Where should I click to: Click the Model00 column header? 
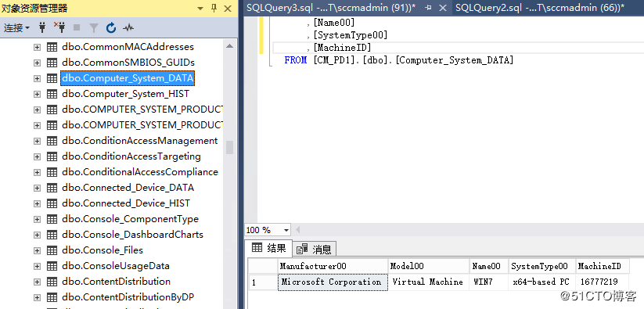point(428,266)
